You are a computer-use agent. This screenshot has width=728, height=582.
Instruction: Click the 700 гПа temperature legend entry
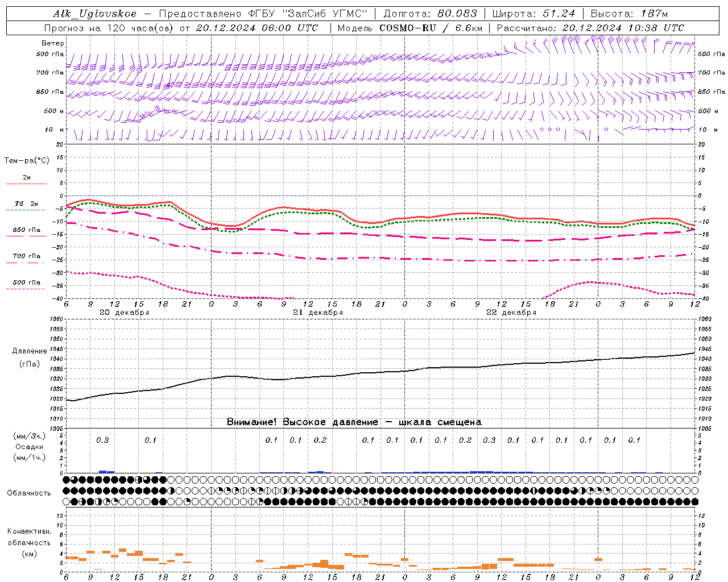pos(26,256)
